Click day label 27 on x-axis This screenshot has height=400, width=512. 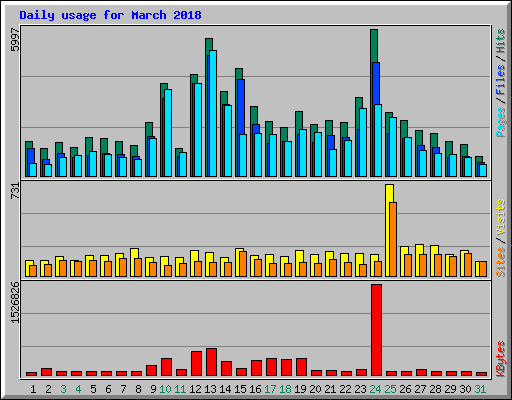[420, 389]
